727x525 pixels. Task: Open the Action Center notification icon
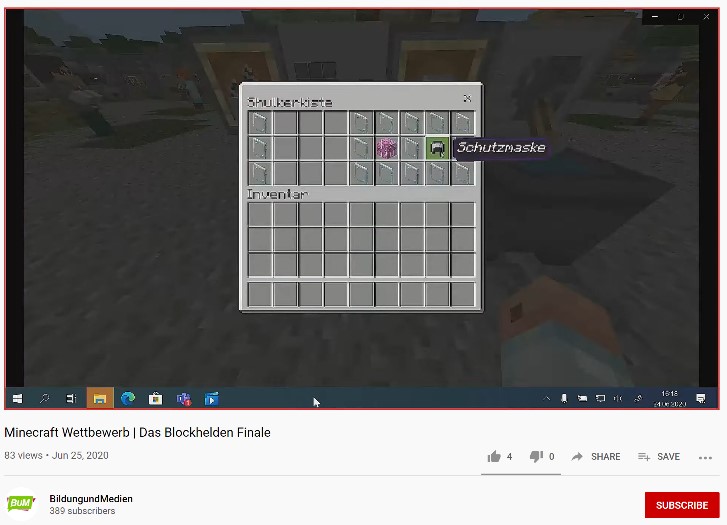tap(701, 398)
